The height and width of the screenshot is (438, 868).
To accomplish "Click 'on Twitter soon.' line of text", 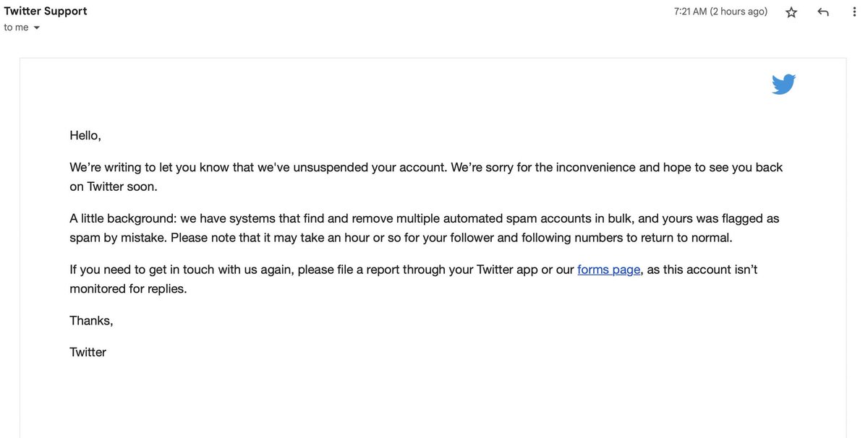I will (114, 186).
